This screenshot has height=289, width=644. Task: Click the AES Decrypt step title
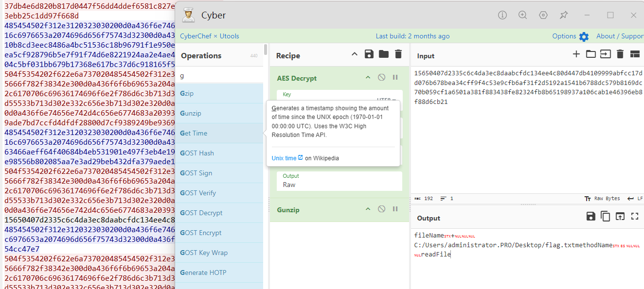[x=297, y=78]
